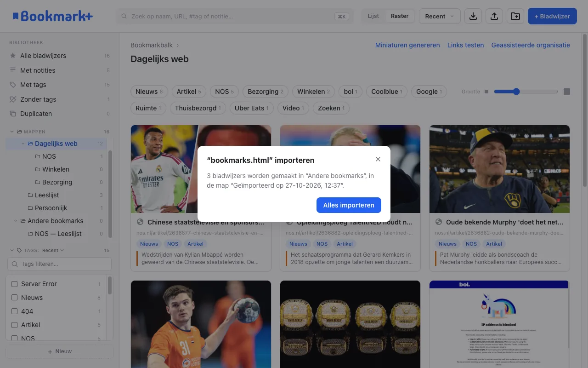This screenshot has width=588, height=368.
Task: Collapse the Tags section chevron
Action: tap(12, 250)
